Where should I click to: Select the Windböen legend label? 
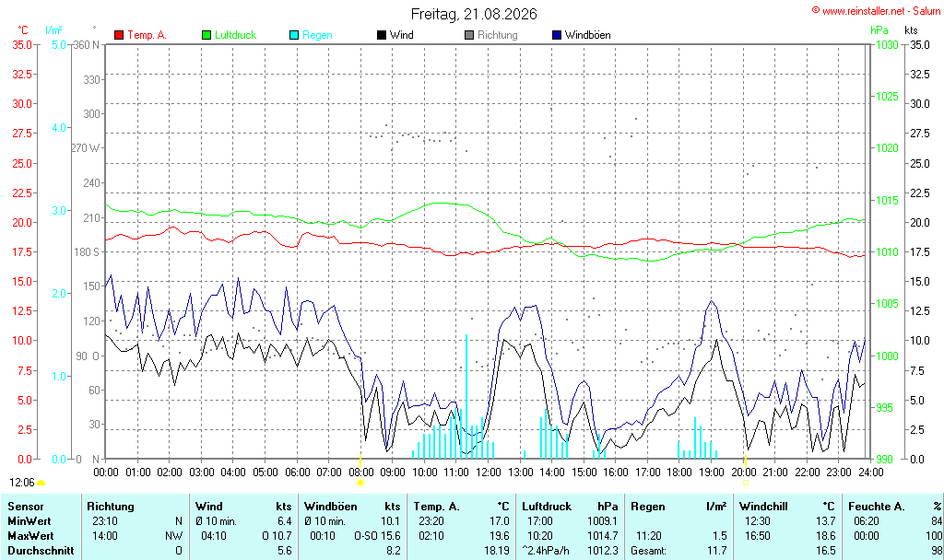click(x=588, y=35)
